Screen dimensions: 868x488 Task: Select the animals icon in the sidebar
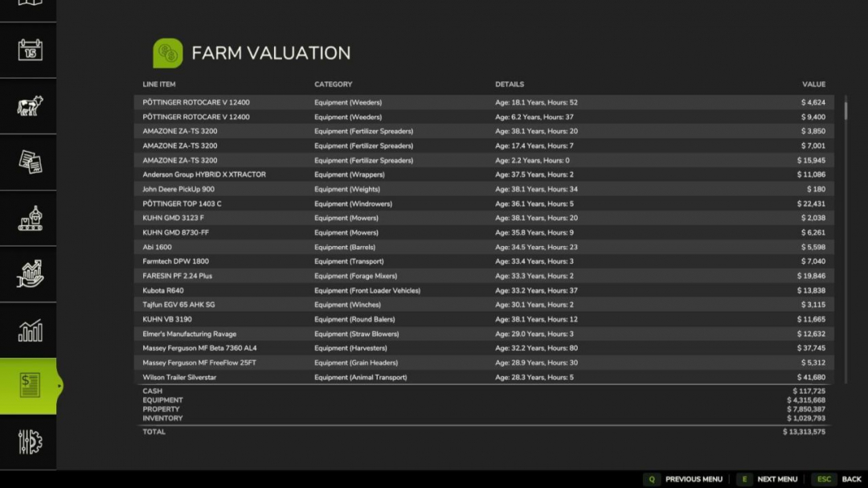pos(28,105)
